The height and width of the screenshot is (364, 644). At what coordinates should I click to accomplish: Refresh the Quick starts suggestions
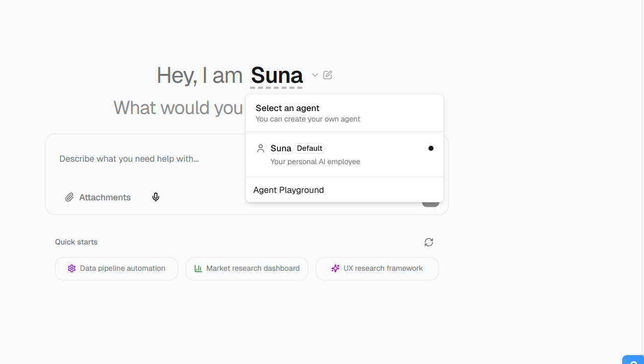pos(429,242)
